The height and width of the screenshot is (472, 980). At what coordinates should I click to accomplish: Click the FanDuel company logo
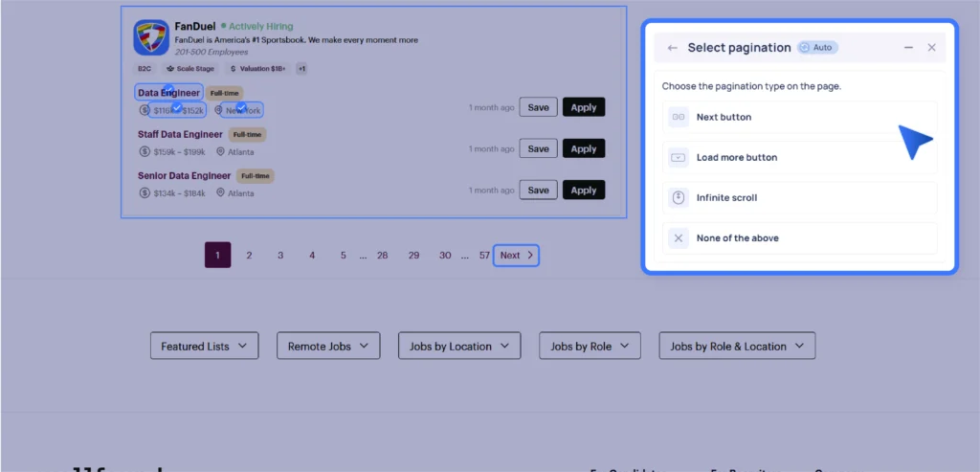(x=151, y=37)
